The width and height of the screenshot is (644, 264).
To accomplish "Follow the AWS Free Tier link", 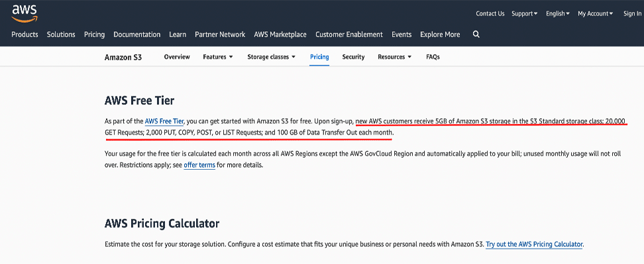I will point(164,121).
